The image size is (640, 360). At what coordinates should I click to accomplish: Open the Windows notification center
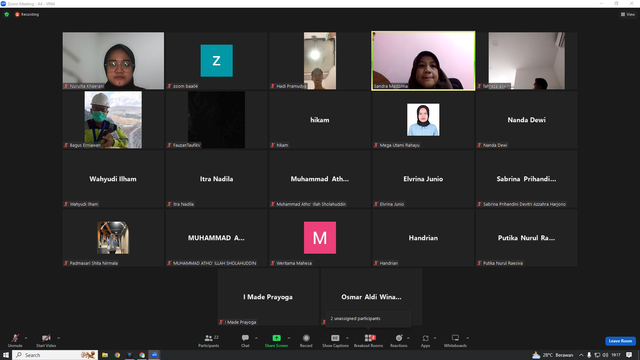(629, 355)
